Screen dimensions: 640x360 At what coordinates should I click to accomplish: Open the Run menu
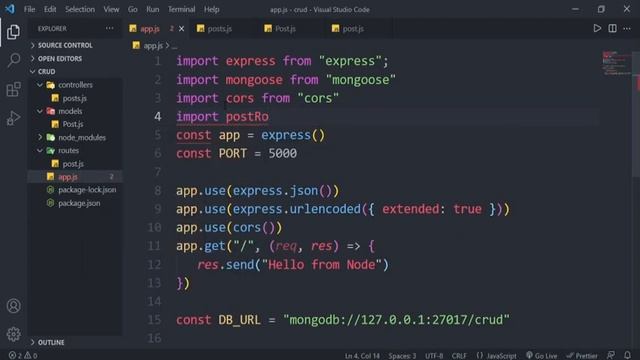[x=153, y=9]
